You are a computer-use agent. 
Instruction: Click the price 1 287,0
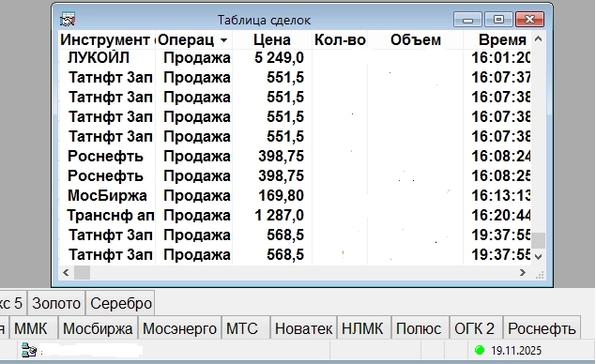pos(279,216)
